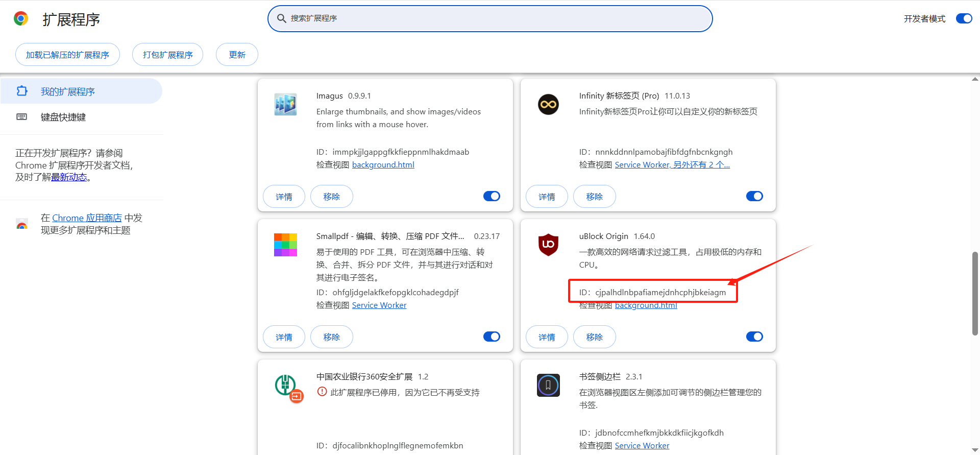
Task: Click the uBlock Origin shield icon
Action: [548, 245]
